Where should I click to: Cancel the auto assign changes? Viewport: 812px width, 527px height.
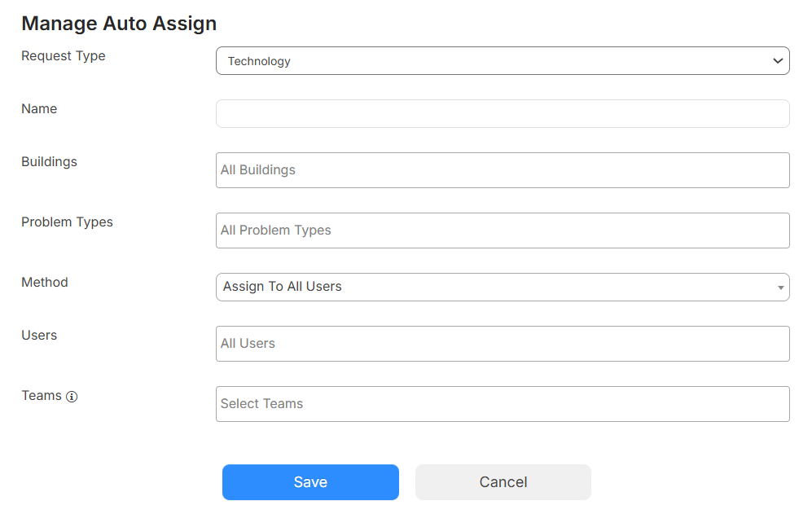point(503,481)
